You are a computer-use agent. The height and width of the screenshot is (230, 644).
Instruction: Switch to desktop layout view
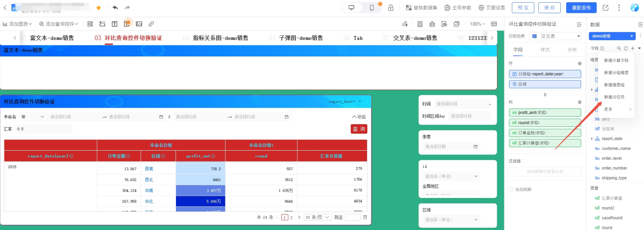tap(352, 8)
